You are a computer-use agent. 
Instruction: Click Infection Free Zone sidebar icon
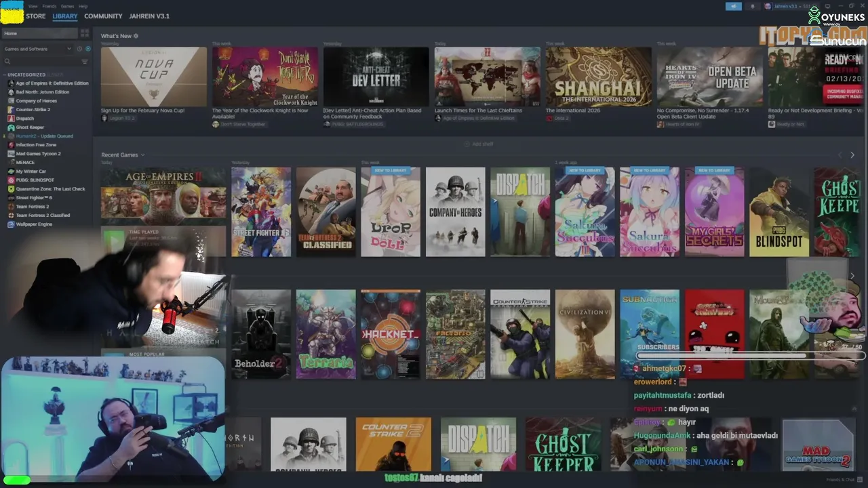click(11, 145)
